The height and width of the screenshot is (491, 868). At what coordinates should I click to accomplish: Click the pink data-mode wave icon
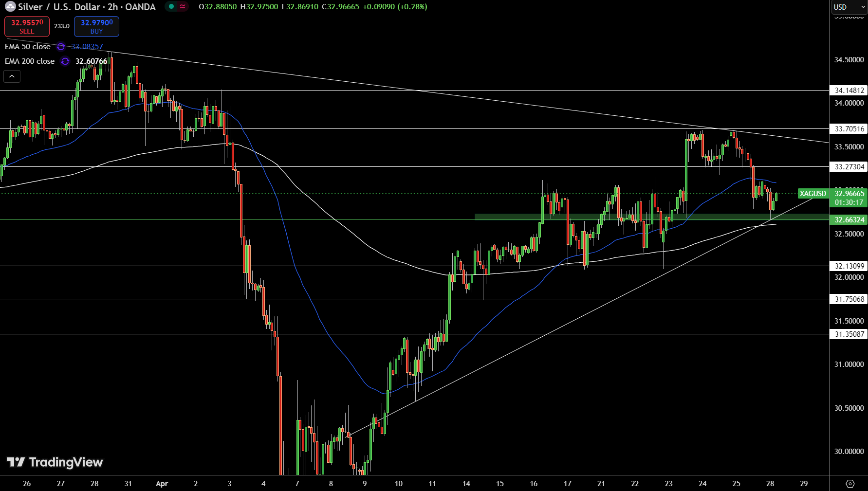183,7
